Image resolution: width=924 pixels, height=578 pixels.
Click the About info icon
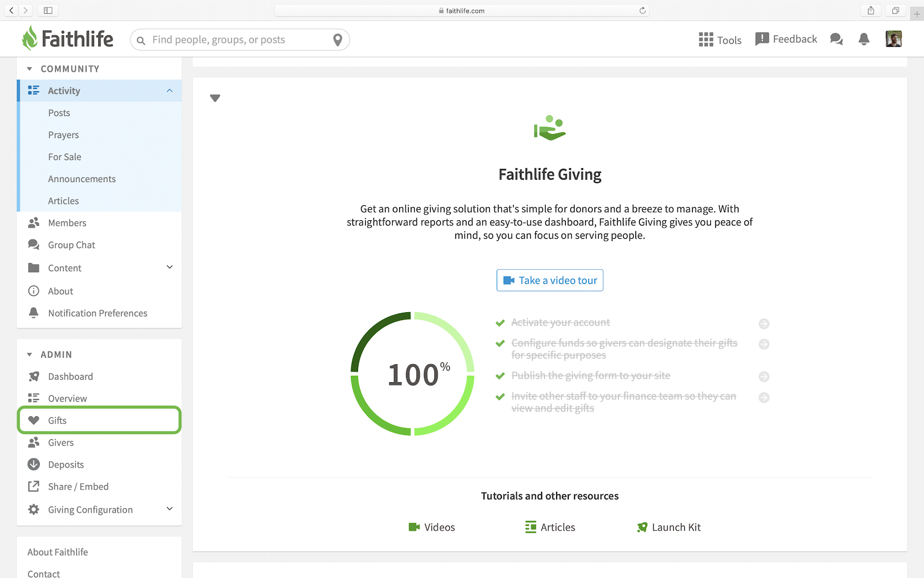click(x=34, y=291)
